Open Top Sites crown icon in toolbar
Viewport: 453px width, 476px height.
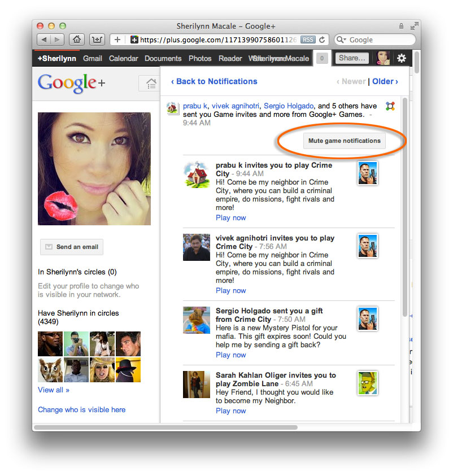point(97,40)
